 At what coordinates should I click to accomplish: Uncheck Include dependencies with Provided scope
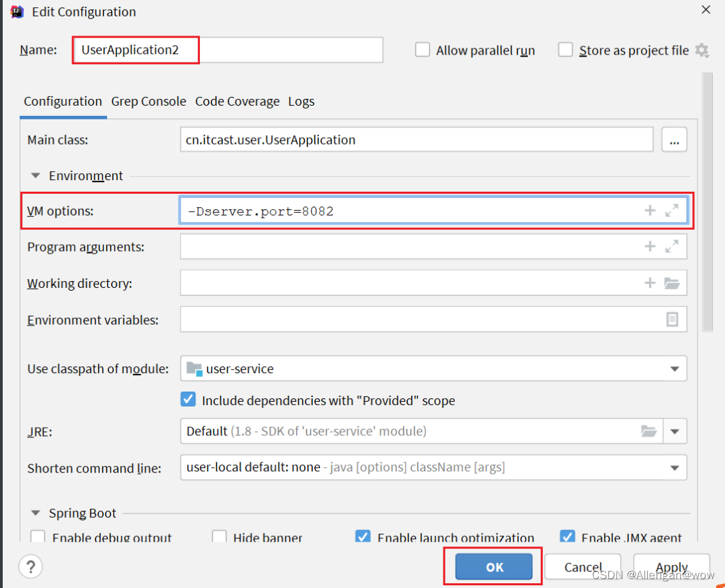click(188, 400)
